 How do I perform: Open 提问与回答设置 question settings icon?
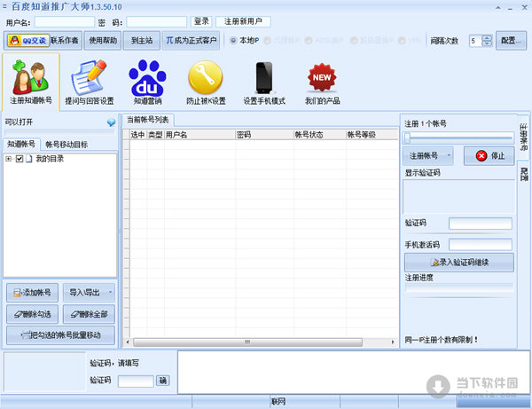[x=89, y=82]
